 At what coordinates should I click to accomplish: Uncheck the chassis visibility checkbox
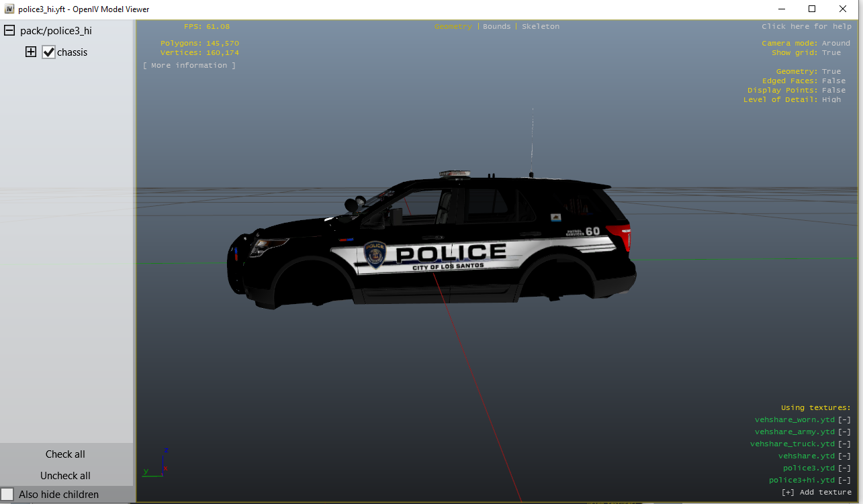point(48,52)
